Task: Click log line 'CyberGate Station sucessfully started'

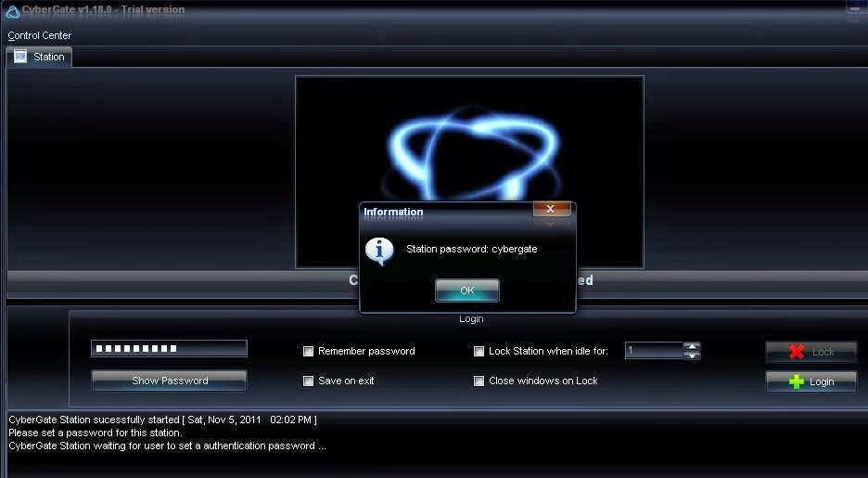Action: click(x=163, y=420)
